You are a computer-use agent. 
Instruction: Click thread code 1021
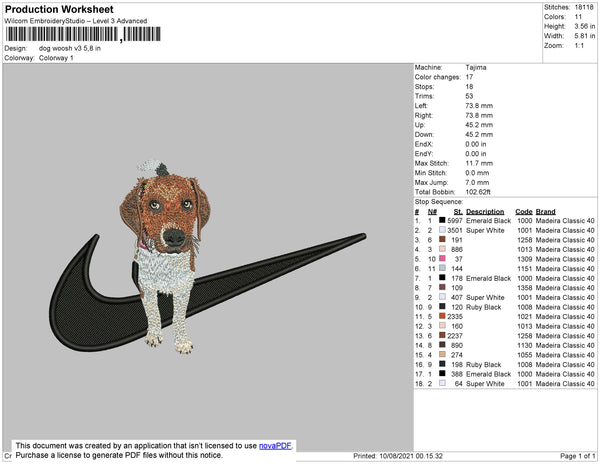point(525,316)
